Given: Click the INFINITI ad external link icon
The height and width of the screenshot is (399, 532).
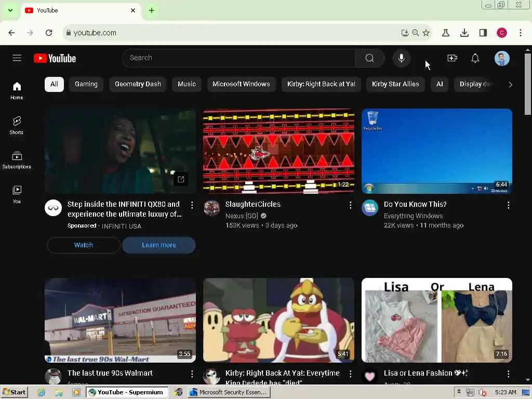Looking at the screenshot, I should [181, 179].
